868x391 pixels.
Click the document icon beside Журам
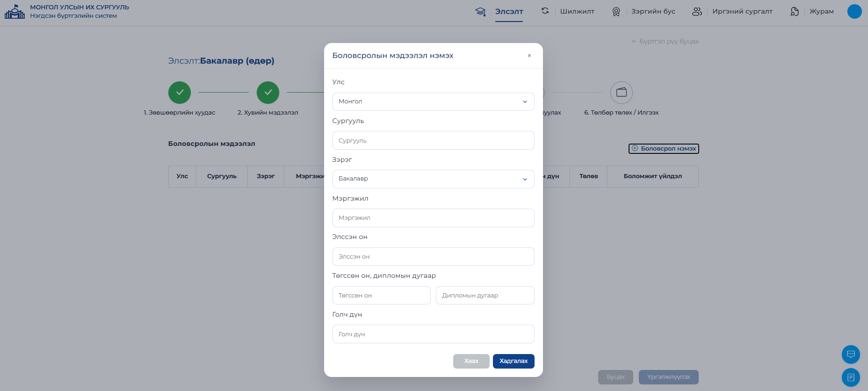click(x=795, y=11)
